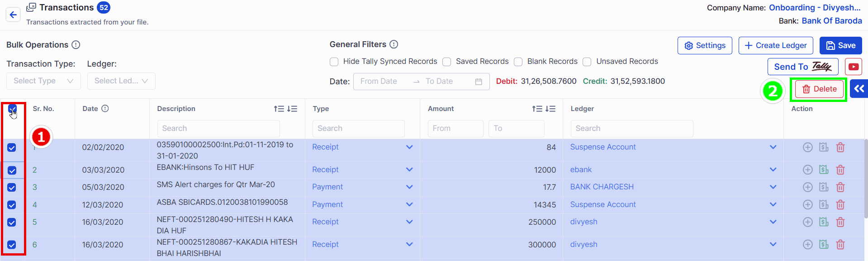The height and width of the screenshot is (261, 868).
Task: Focus the Ledger column search field
Action: point(632,129)
